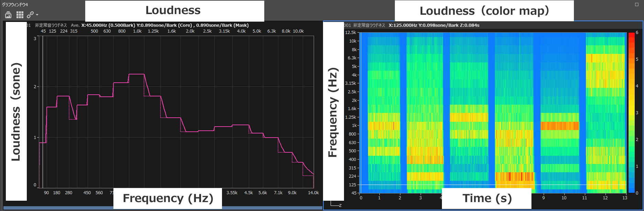
Task: Open the grid layout icon
Action: [20, 15]
